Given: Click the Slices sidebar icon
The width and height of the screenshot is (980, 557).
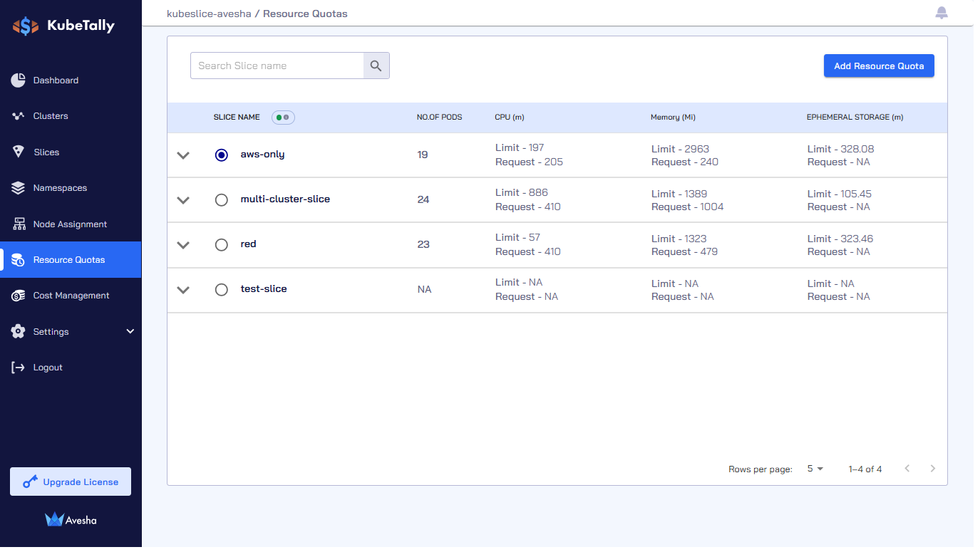Looking at the screenshot, I should (x=19, y=152).
